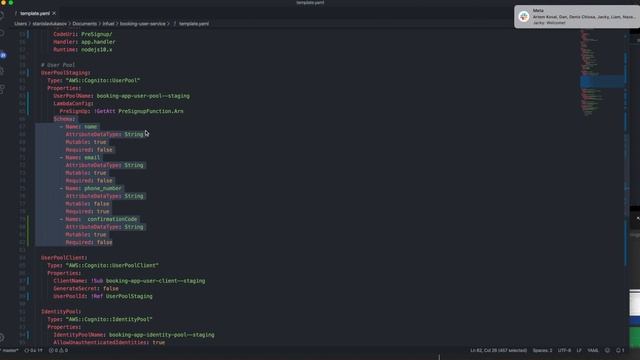640x360 pixels.
Task: Select the template.yaml editor tab
Action: pos(35,13)
